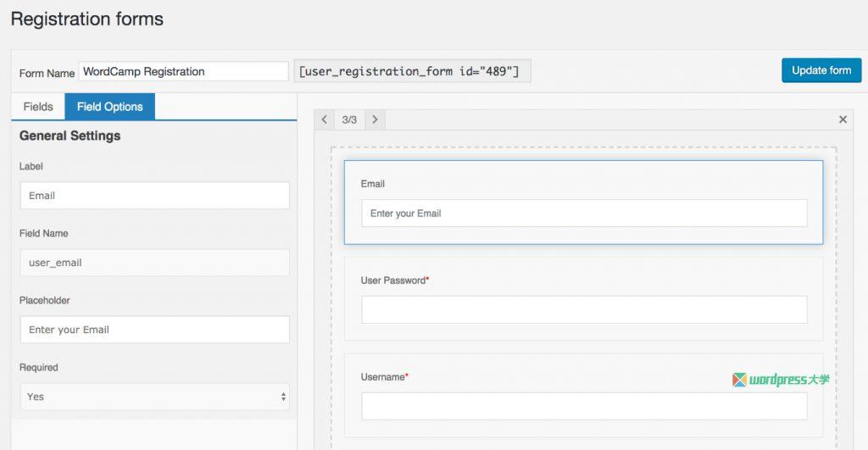Click the Update form button
The height and width of the screenshot is (450, 868).
[x=821, y=70]
